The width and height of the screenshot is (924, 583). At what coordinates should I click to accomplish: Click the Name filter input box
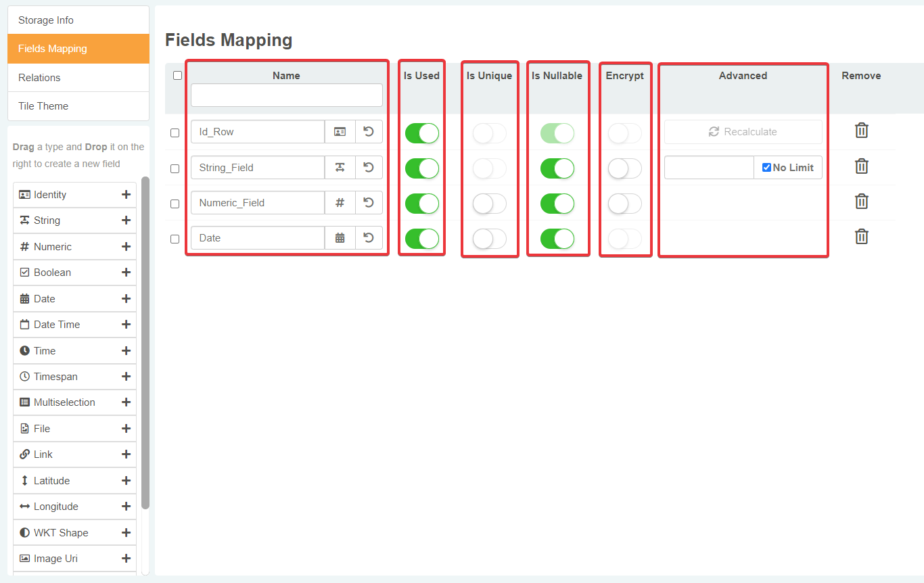[287, 95]
